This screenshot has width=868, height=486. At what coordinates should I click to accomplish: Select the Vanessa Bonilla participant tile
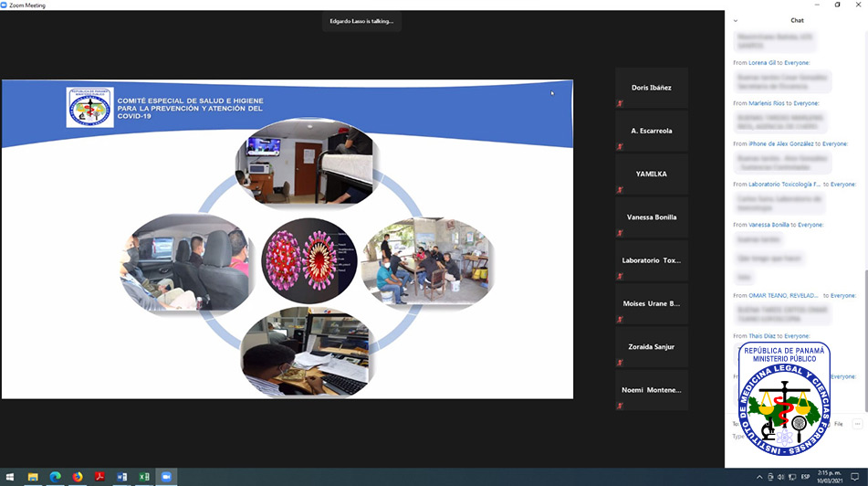coord(652,217)
